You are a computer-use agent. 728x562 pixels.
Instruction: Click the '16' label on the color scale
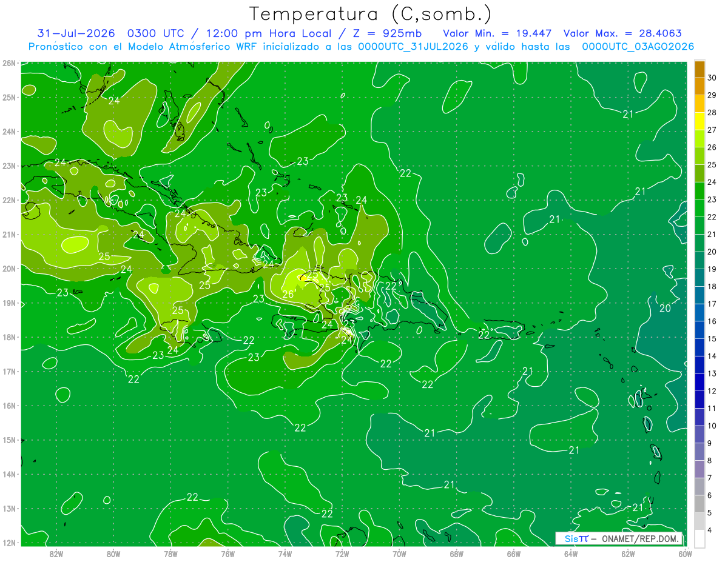712,321
